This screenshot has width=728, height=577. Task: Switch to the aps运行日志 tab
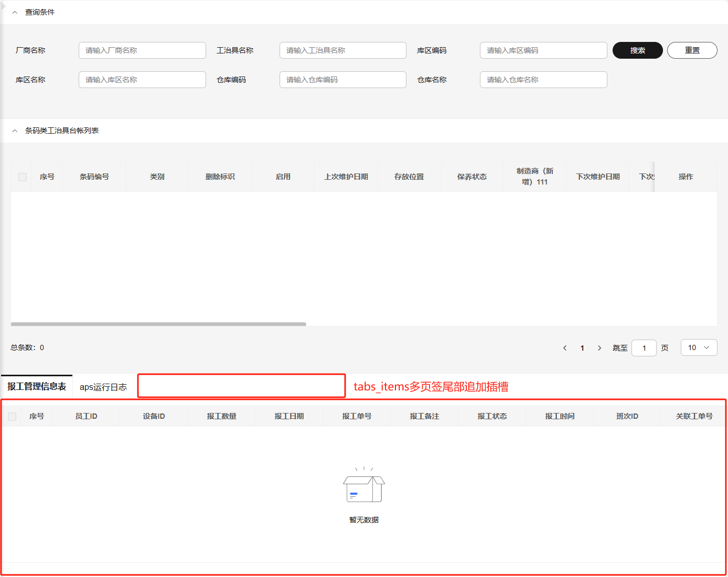pos(103,387)
